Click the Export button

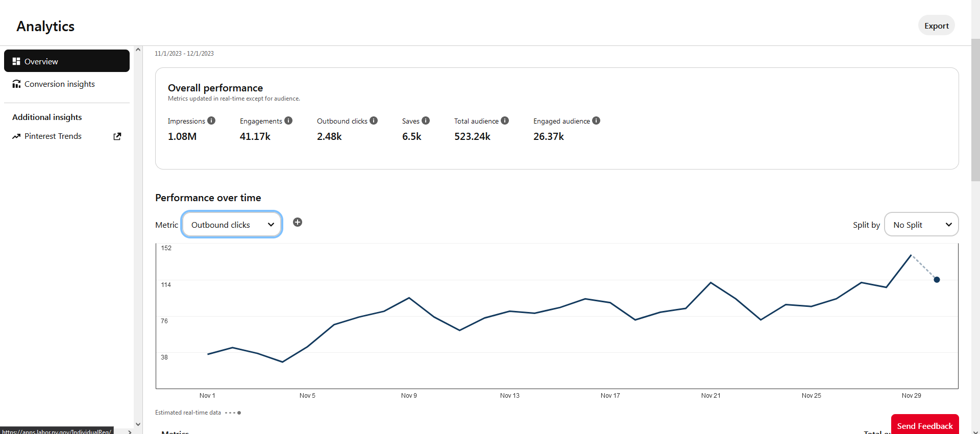[936, 26]
